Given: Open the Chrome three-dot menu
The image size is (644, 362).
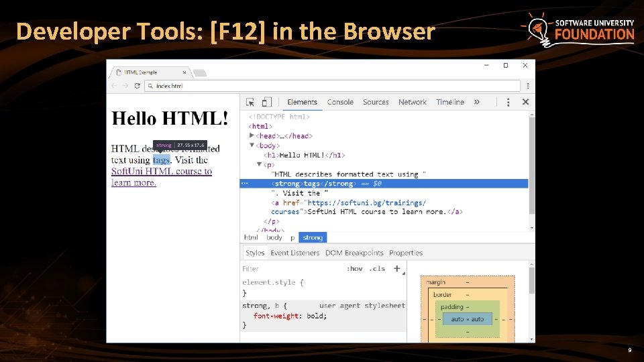Looking at the screenshot, I should click(x=528, y=86).
